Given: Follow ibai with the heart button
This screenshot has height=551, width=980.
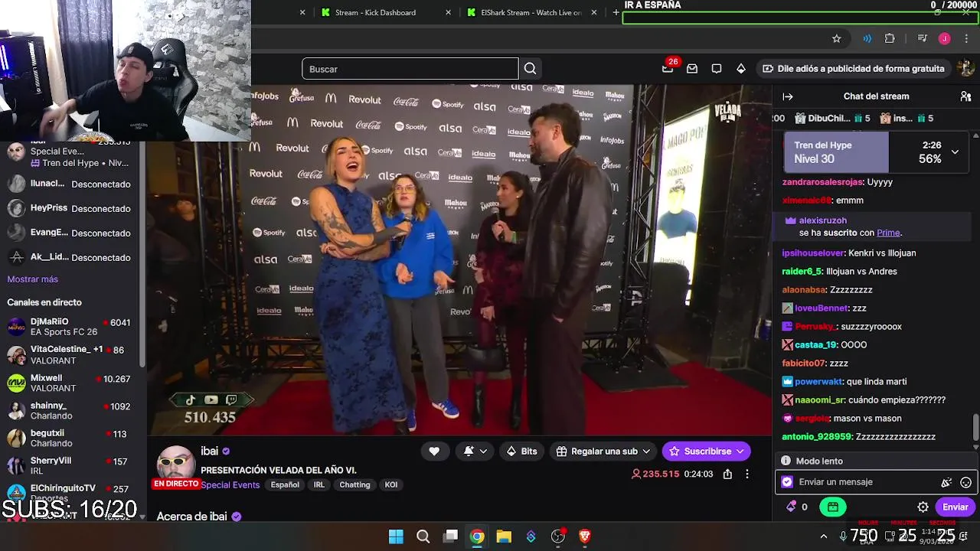Looking at the screenshot, I should tap(434, 452).
